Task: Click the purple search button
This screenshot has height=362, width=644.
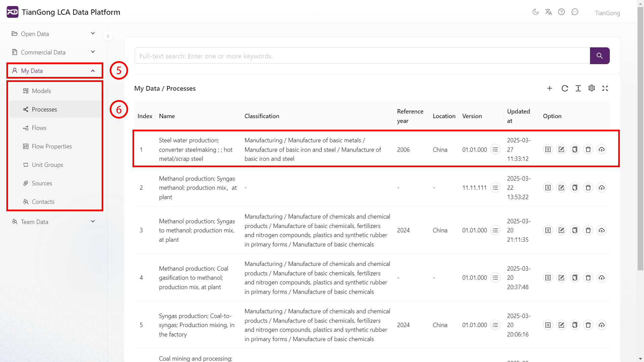Action: click(x=599, y=56)
